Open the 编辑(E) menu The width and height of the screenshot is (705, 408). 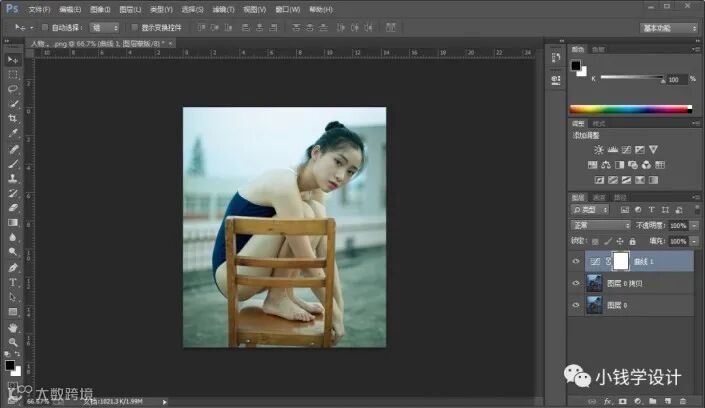(70, 9)
